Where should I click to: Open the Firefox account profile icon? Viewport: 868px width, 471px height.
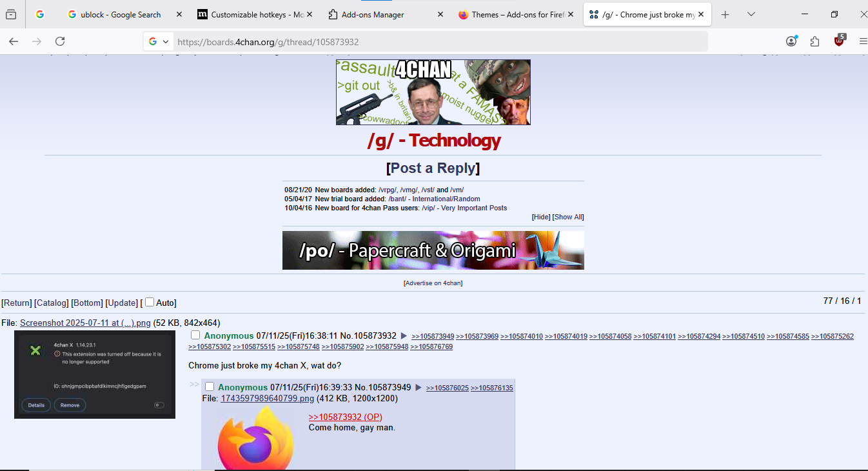pos(791,41)
